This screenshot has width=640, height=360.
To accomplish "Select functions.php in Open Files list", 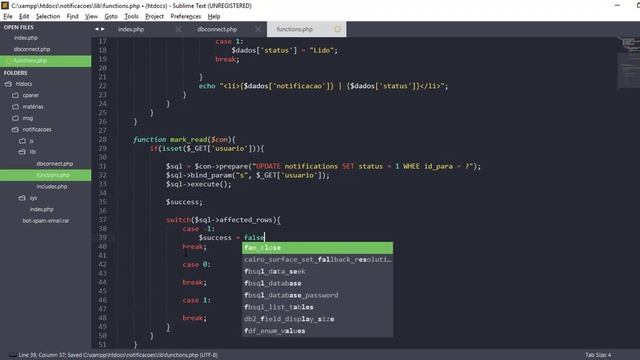I will [x=46, y=61].
